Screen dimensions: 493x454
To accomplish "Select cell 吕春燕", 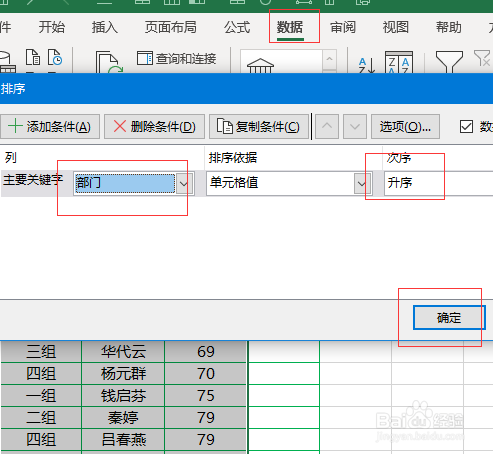I will point(123,440).
